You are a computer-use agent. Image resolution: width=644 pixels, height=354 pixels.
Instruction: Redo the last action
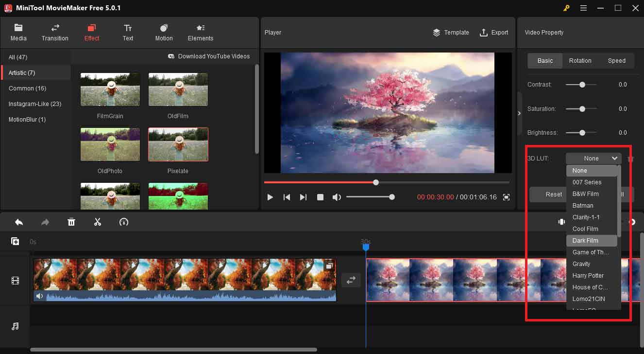(45, 222)
